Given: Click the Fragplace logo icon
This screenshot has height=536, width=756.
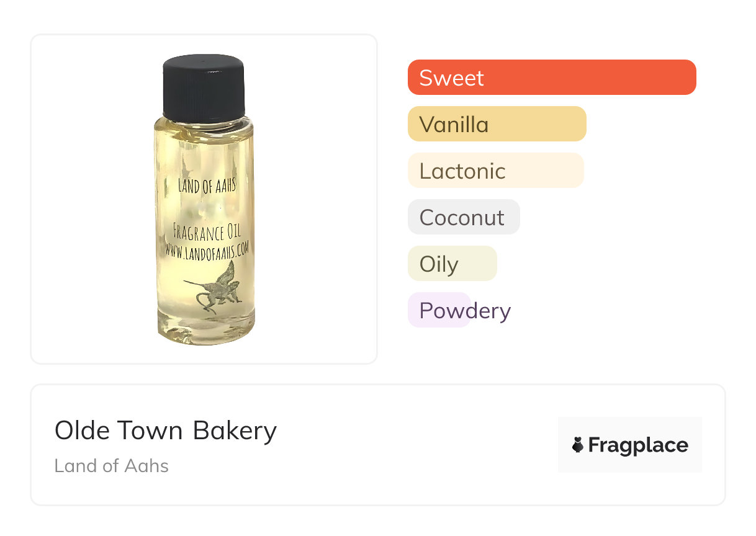Looking at the screenshot, I should coord(578,445).
